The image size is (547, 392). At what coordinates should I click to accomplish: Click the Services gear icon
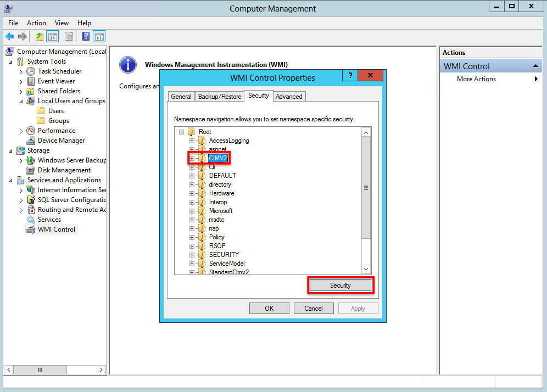[x=31, y=220]
